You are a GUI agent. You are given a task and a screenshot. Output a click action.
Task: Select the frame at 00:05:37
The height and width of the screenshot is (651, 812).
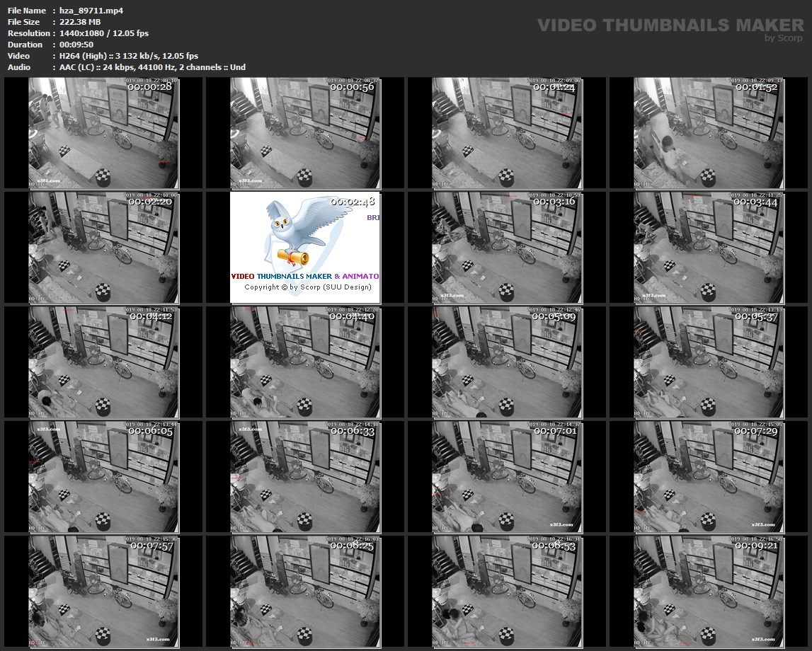(709, 362)
